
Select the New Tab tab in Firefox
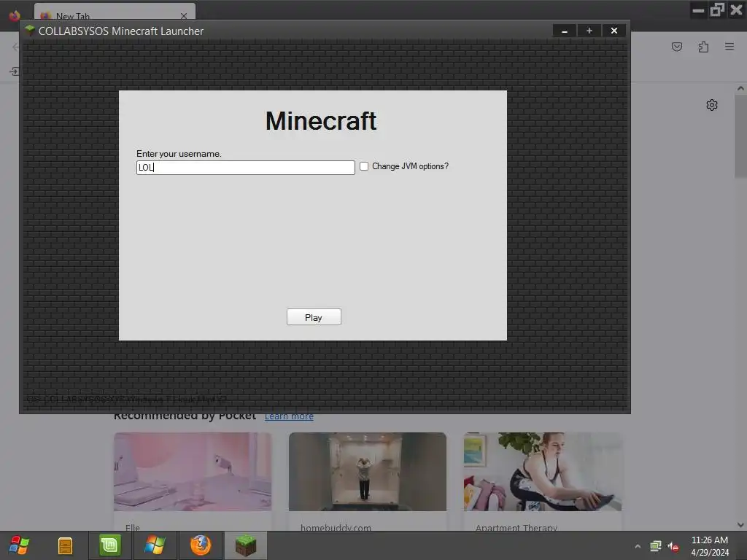(x=115, y=12)
